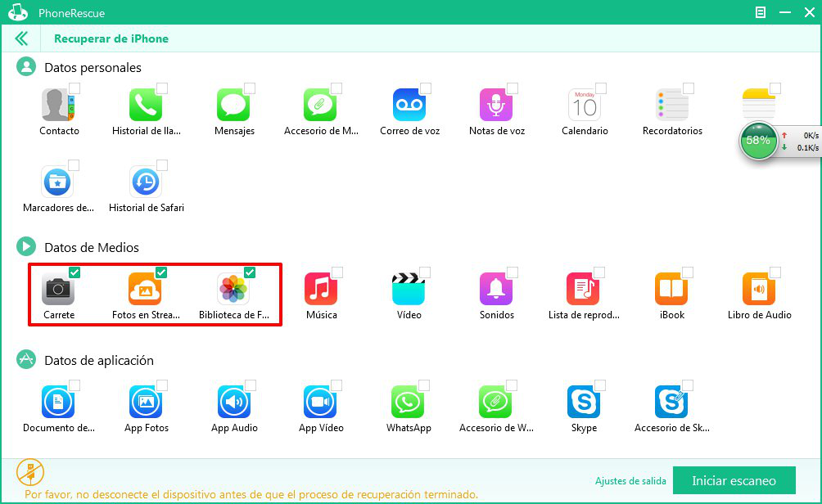Choose the Accesorio de Sk... icon
The width and height of the screenshot is (822, 504).
(x=671, y=402)
